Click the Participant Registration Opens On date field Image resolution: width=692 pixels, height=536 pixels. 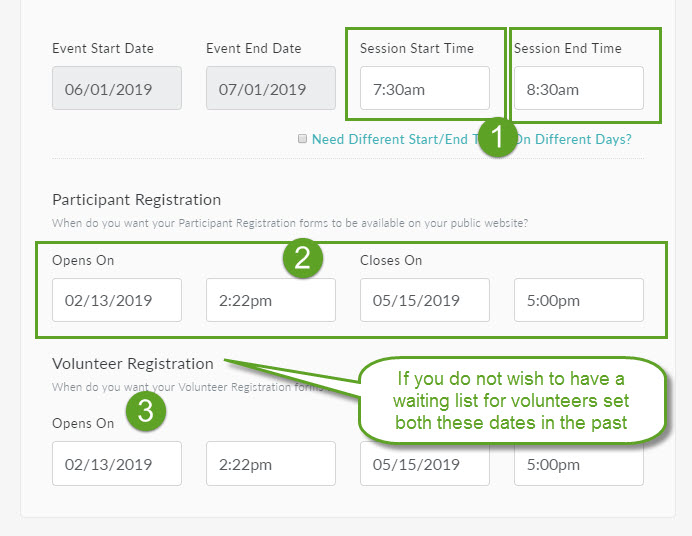tap(117, 300)
